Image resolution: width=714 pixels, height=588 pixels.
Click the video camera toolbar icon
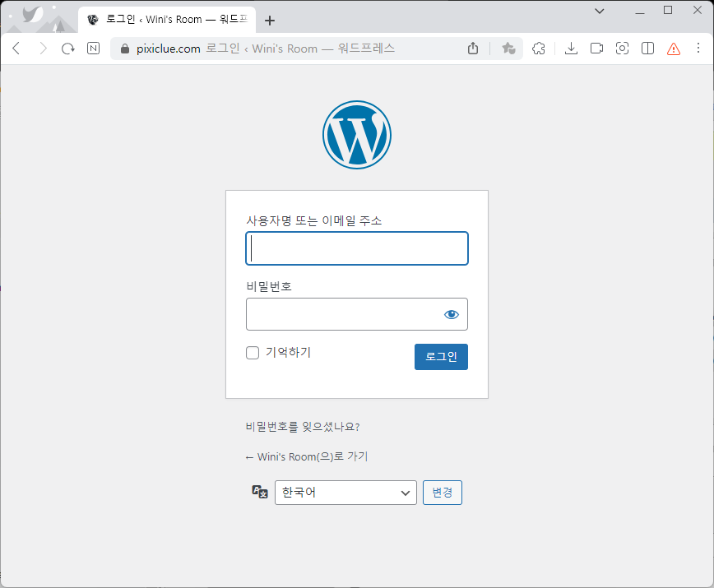point(596,49)
